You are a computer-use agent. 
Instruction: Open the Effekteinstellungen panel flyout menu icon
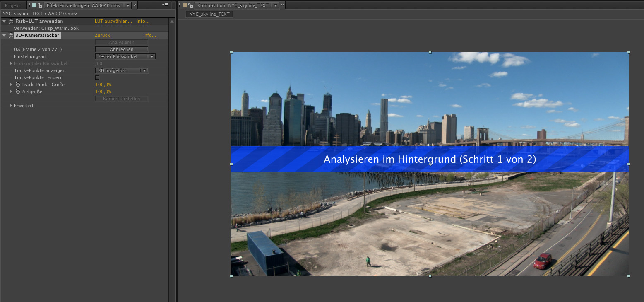[x=166, y=5]
